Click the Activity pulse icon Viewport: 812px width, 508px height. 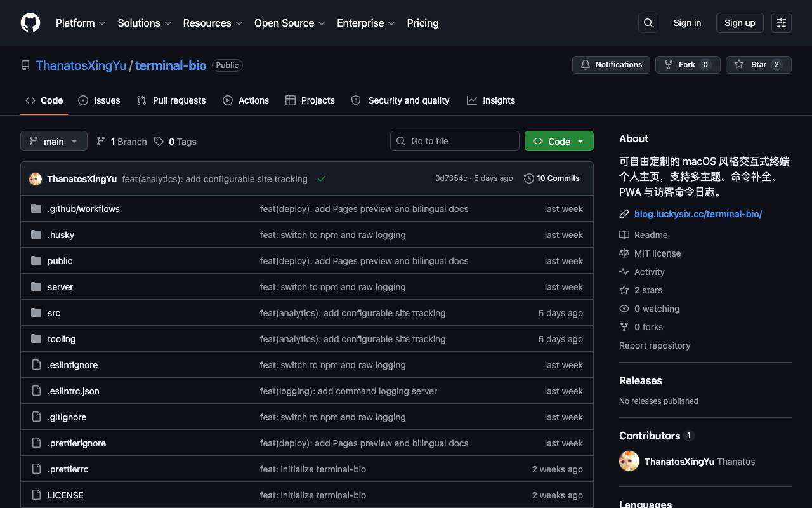point(624,272)
